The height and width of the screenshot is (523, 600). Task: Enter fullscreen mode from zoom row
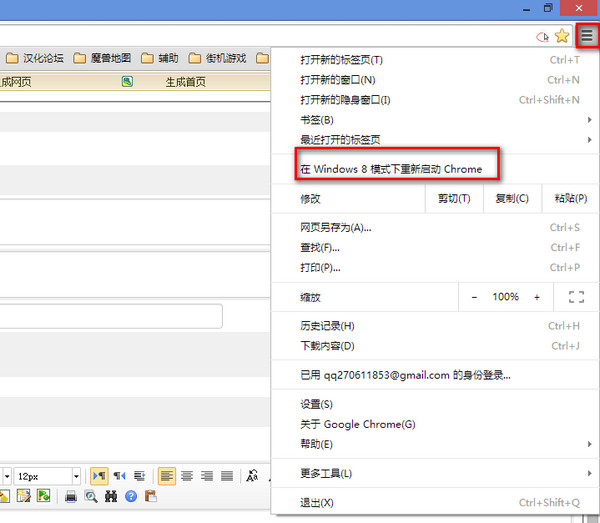tap(576, 297)
